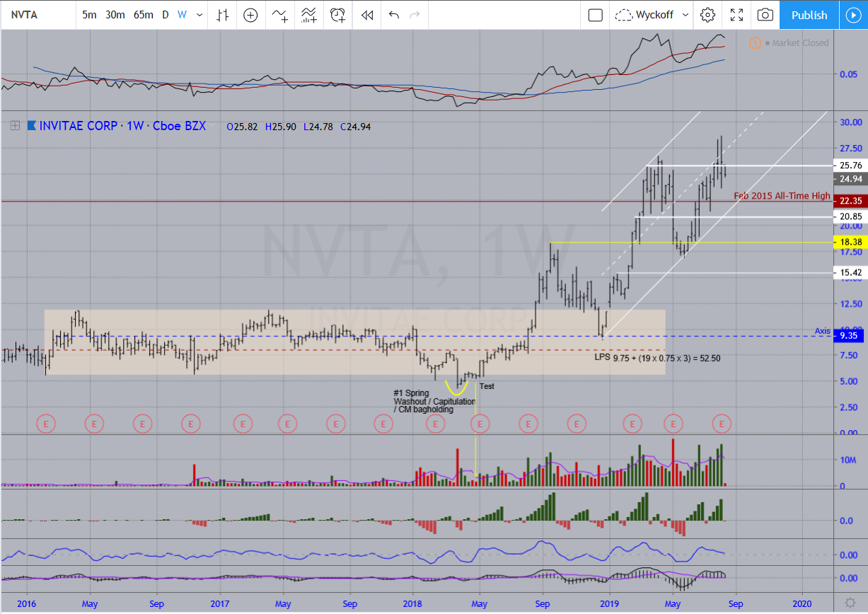Toggle the chart layout square button

click(596, 15)
